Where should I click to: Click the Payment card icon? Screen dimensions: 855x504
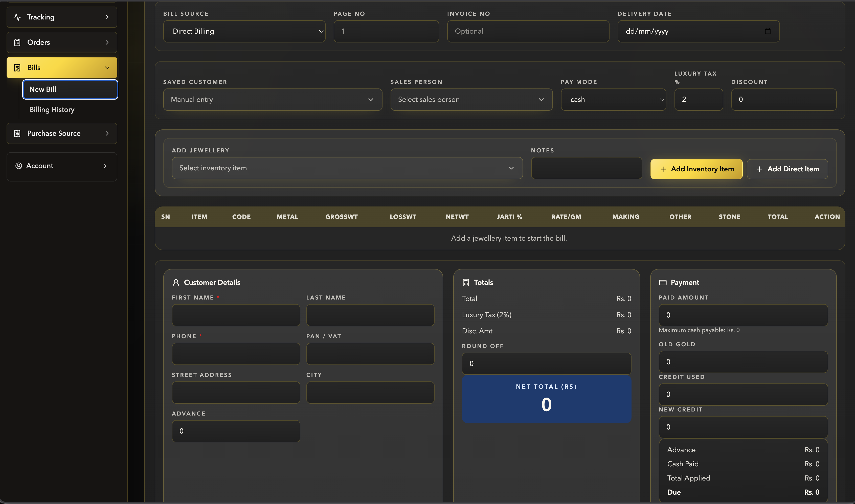(662, 283)
